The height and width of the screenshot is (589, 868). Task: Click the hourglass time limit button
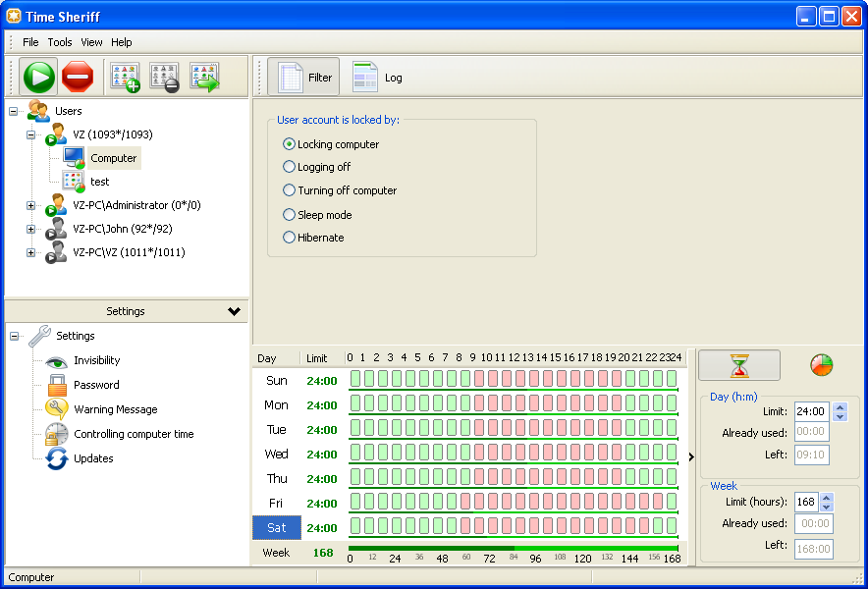tap(739, 365)
